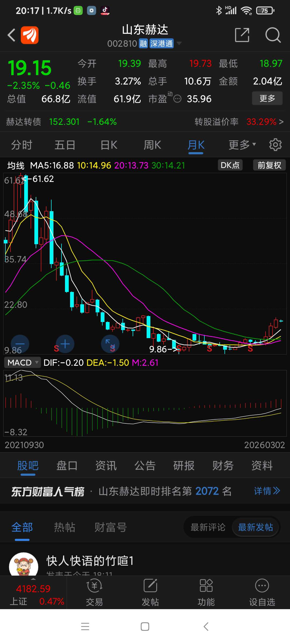
Task: Open the 资料 tab
Action: click(x=262, y=466)
